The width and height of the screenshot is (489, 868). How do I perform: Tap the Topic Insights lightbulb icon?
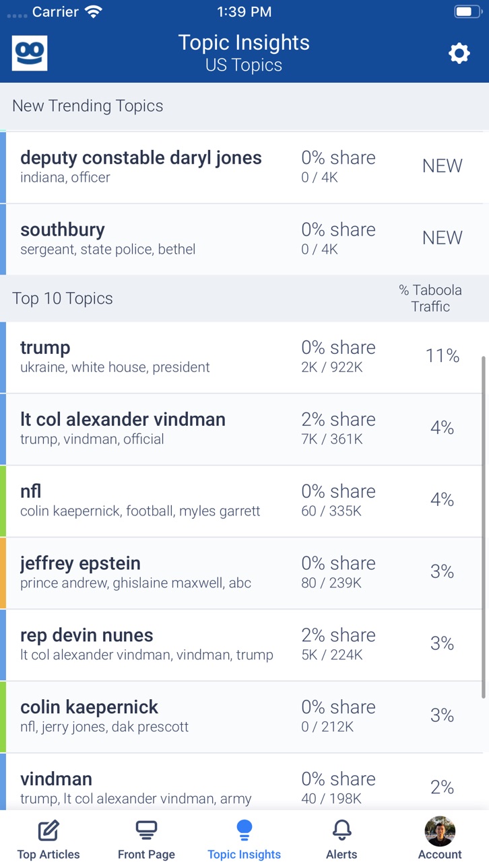coord(244,830)
